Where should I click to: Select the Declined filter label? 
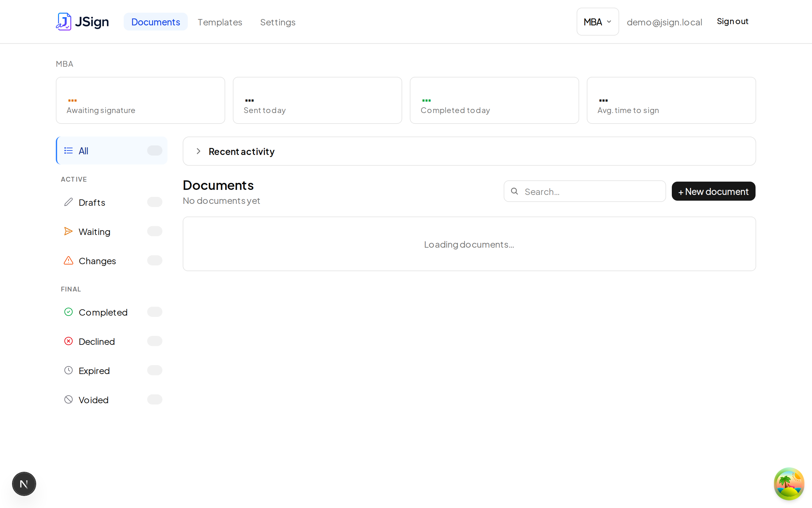97,342
